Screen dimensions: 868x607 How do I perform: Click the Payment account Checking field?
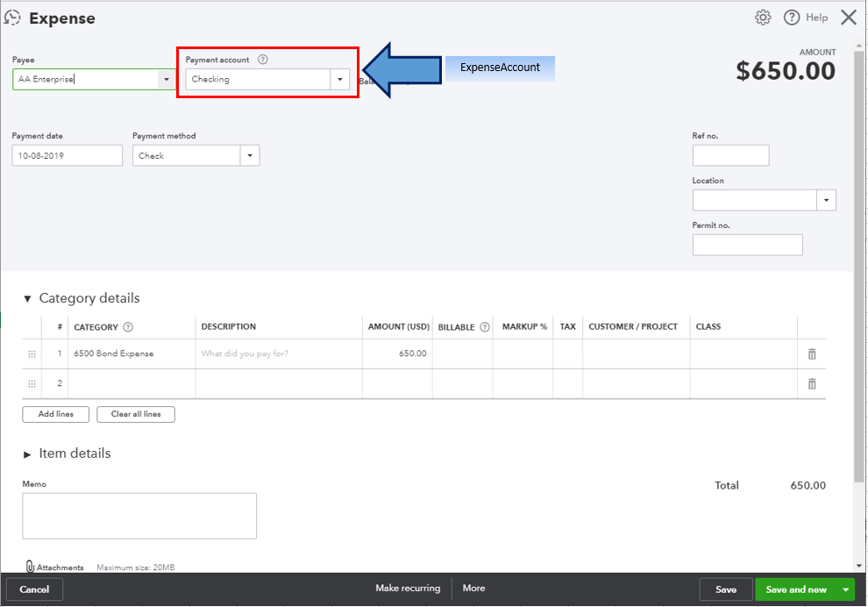pos(258,79)
